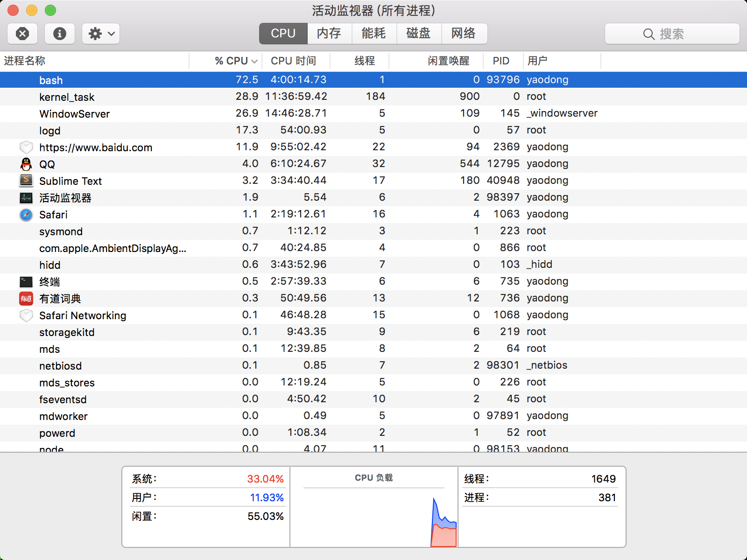Switch to the 能耗 tab
This screenshot has width=747, height=560.
pos(373,34)
